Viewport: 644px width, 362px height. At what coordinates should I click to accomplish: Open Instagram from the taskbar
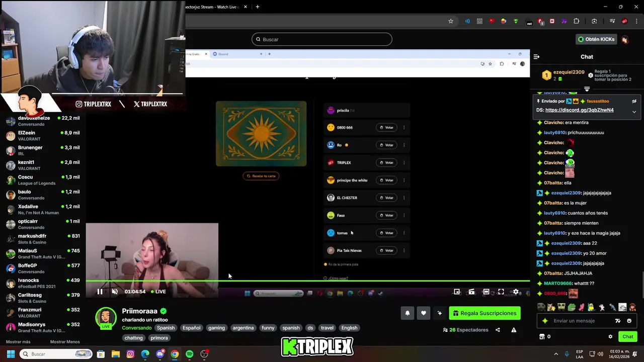(x=130, y=354)
